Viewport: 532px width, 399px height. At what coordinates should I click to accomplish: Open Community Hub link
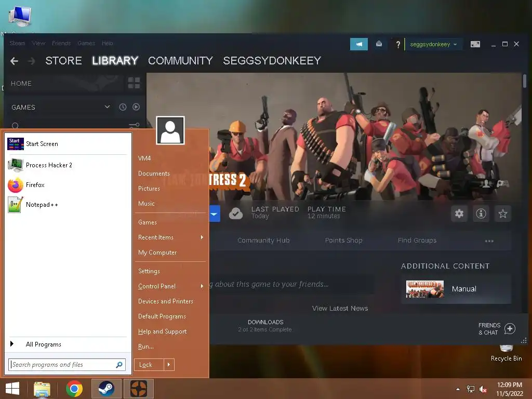pos(263,241)
